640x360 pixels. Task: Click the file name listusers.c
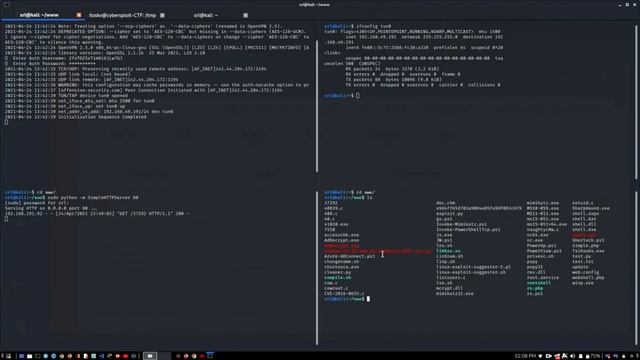(x=451, y=278)
